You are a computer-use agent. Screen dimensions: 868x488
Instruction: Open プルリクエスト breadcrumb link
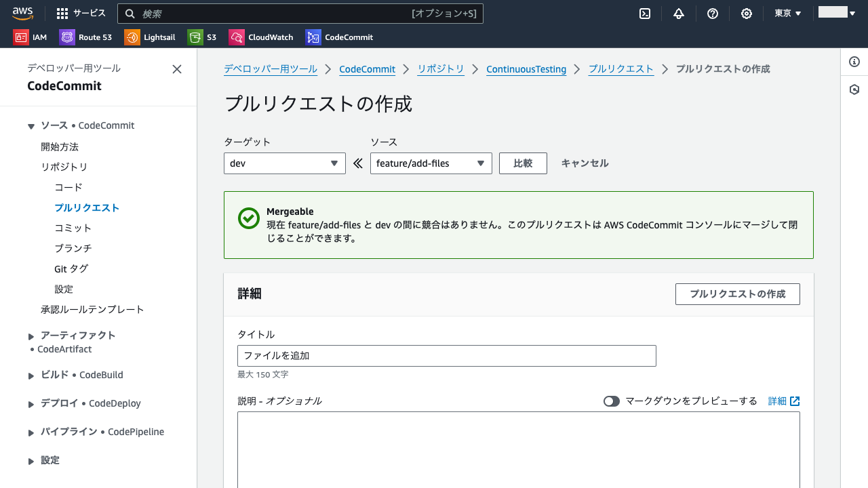coord(621,69)
